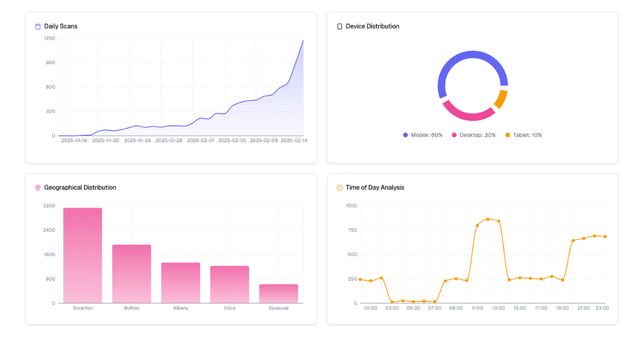Image resolution: width=644 pixels, height=338 pixels.
Task: Click the 15:00 time axis label
Action: coord(520,308)
